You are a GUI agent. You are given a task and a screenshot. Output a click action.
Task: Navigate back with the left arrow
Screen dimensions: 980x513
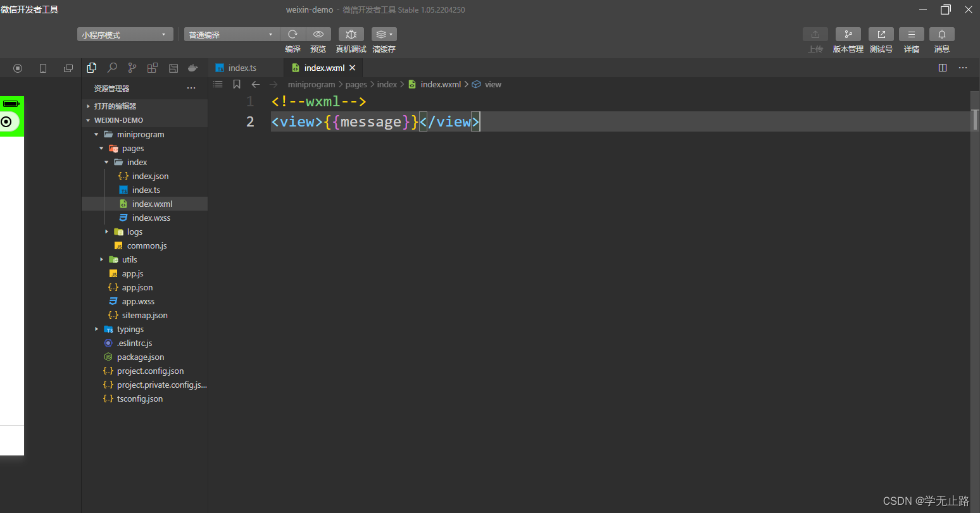(256, 84)
